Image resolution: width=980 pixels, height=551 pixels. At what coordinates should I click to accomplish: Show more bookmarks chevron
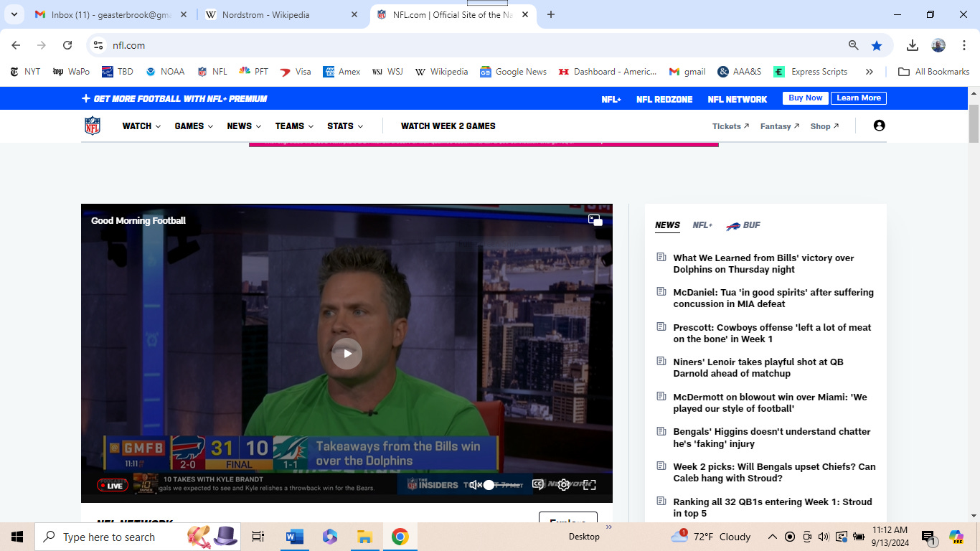(x=870, y=72)
